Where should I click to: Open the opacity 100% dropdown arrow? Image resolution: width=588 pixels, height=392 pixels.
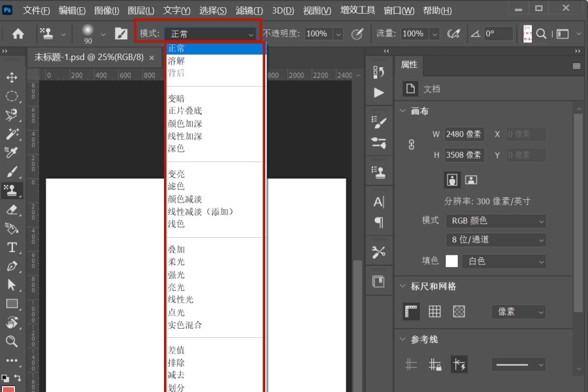point(338,34)
